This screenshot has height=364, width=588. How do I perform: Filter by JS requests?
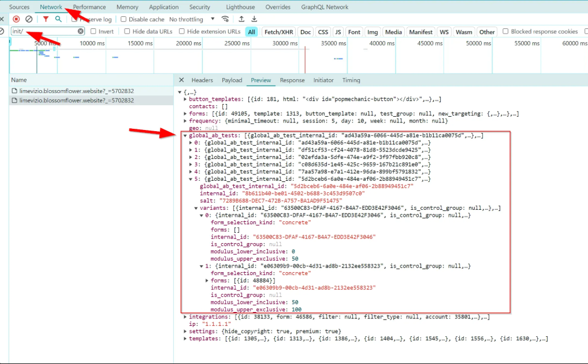pos(338,32)
